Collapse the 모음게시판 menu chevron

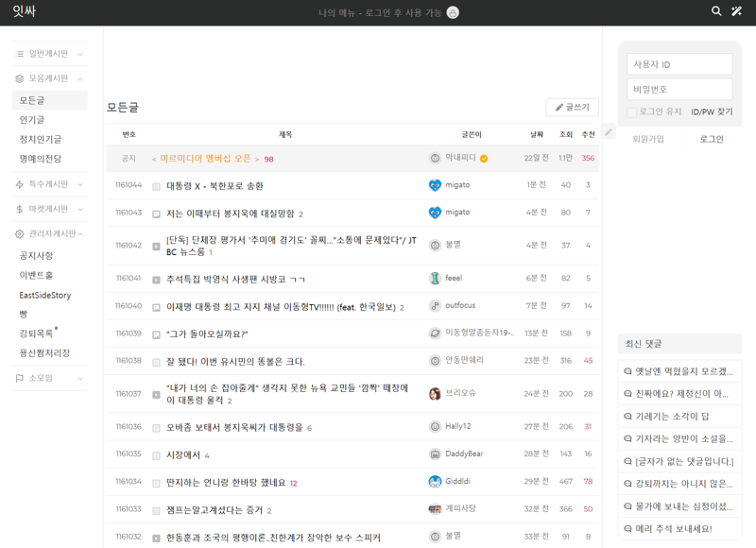(x=80, y=78)
